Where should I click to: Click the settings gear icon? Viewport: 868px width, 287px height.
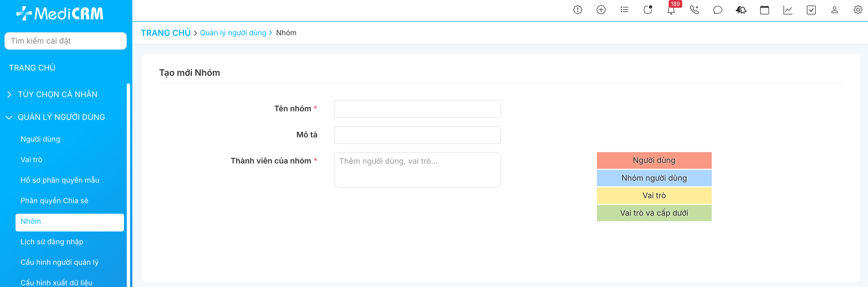click(857, 10)
